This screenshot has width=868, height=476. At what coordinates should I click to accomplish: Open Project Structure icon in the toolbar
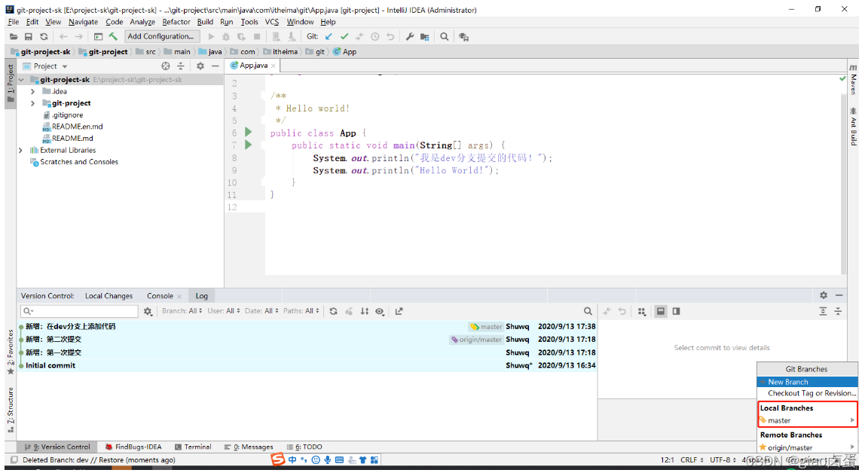(425, 37)
